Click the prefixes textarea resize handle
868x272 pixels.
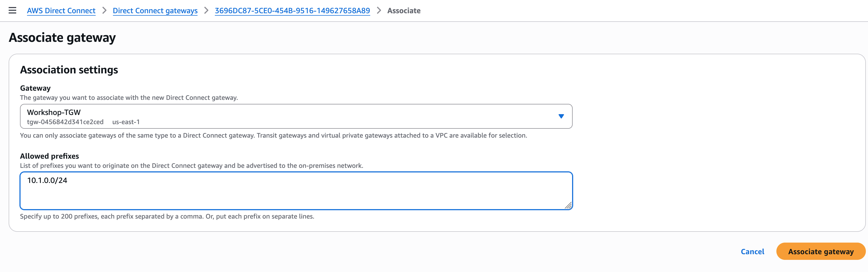coord(568,205)
